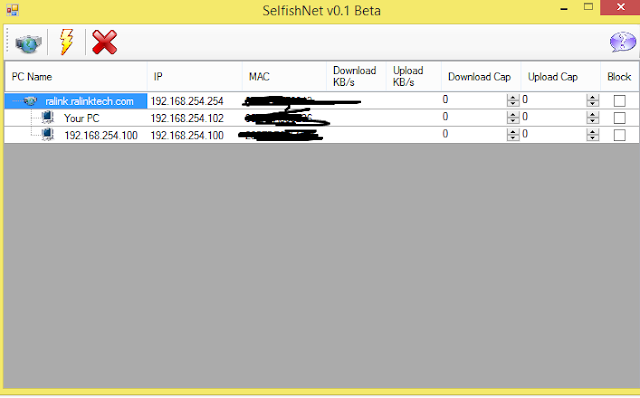Close the SelfishNet window

tap(620, 7)
